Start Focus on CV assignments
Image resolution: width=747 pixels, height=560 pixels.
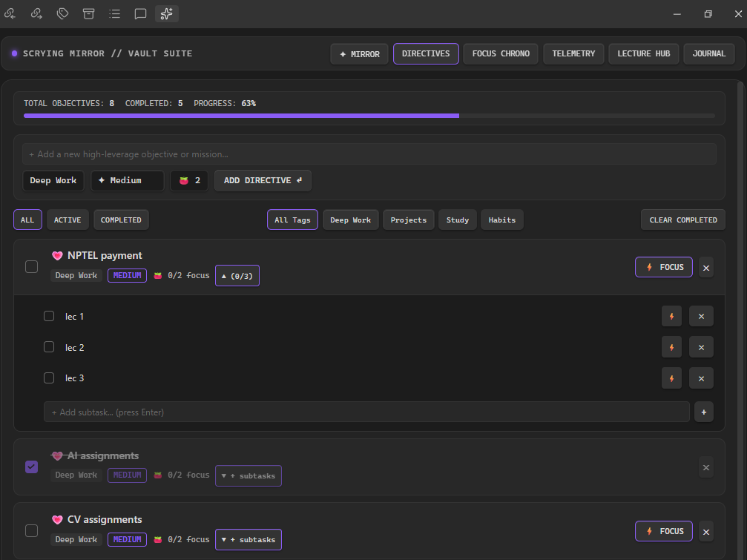(664, 531)
